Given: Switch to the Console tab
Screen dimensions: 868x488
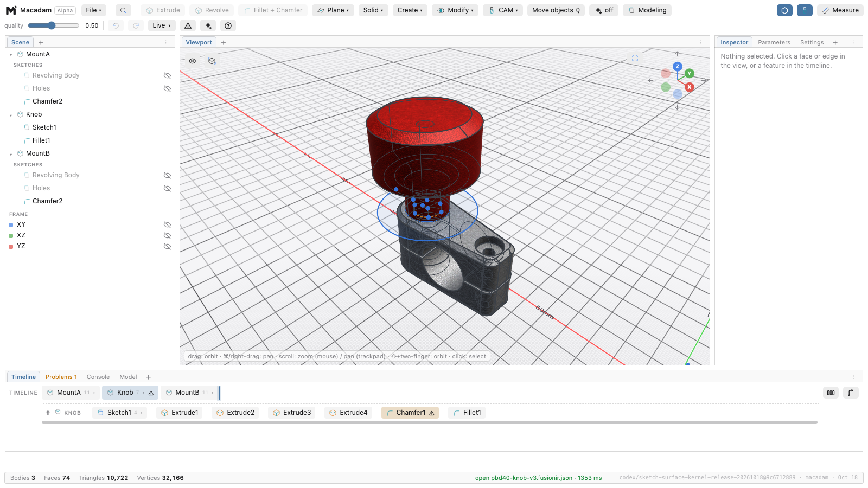Looking at the screenshot, I should pos(98,377).
